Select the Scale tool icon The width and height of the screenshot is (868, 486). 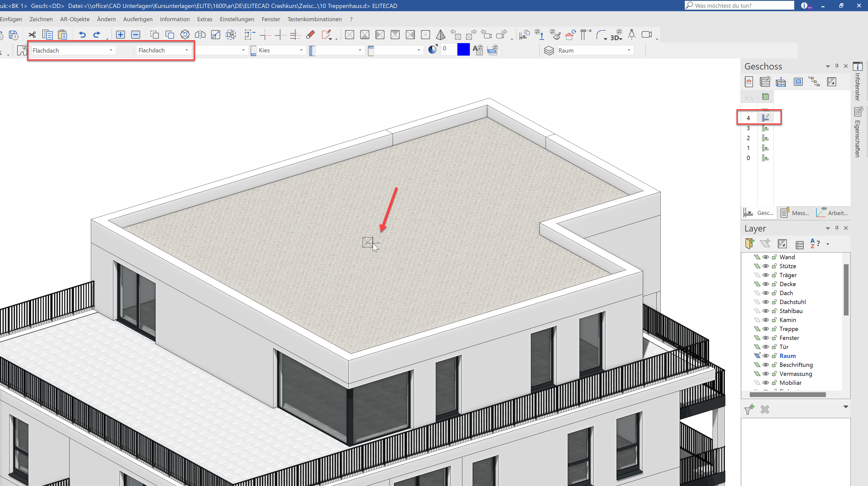(215, 35)
